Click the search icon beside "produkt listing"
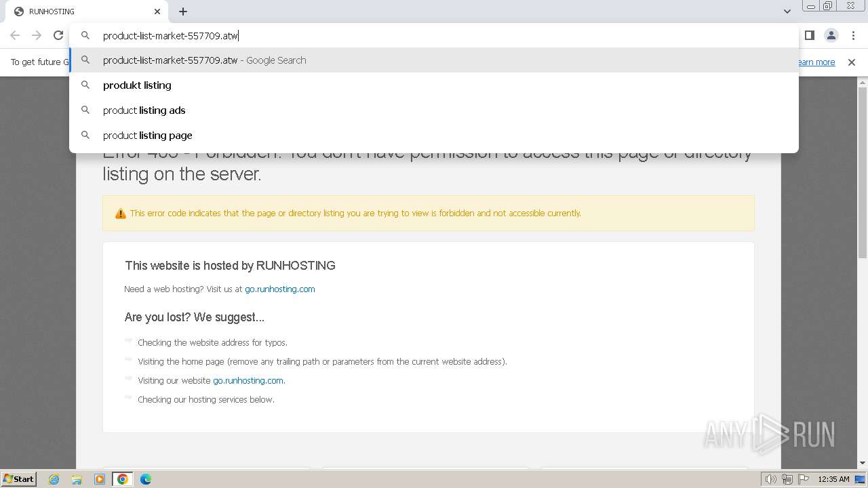Screen dimensions: 868x488 tap(85, 85)
